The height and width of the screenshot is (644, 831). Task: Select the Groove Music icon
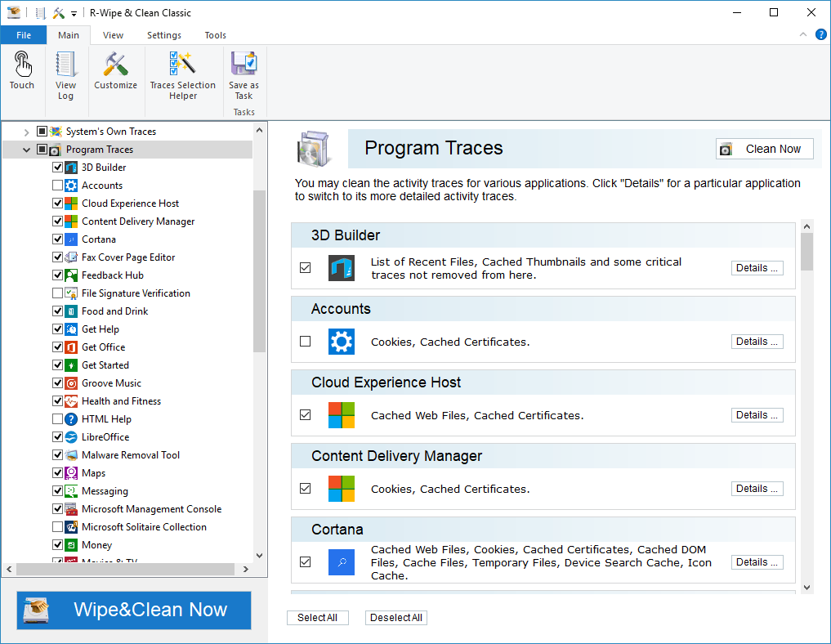[x=71, y=383]
